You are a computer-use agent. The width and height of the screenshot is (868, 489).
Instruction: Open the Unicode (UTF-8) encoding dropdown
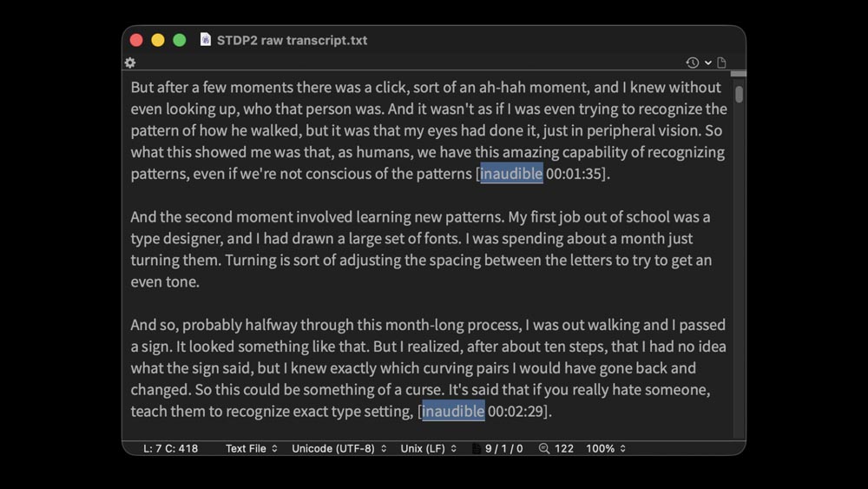click(x=339, y=448)
